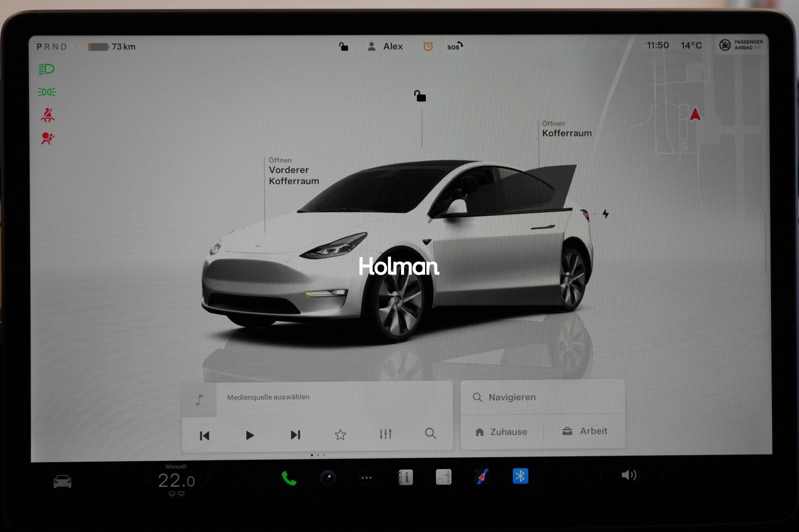
Task: Open Bluetooth settings
Action: [520, 476]
